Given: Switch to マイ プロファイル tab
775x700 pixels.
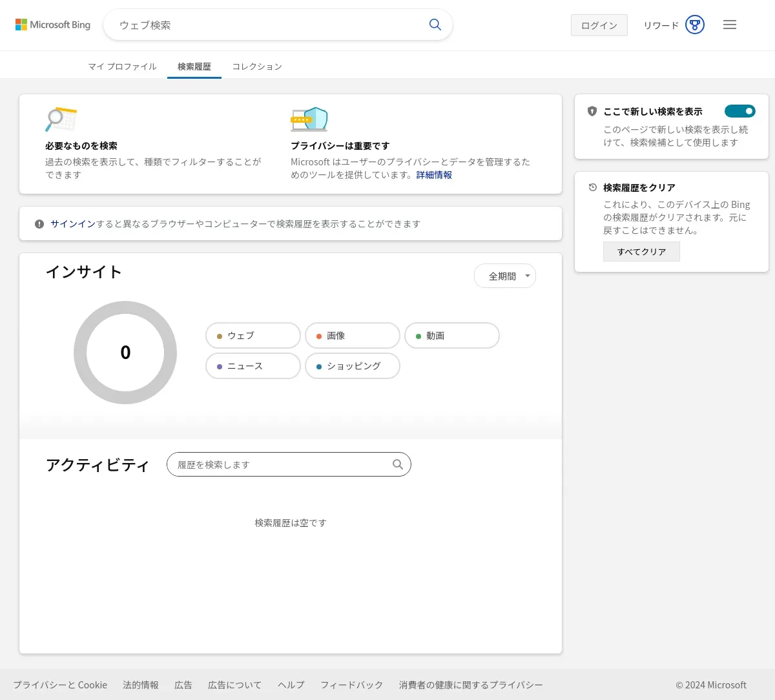Looking at the screenshot, I should (122, 67).
